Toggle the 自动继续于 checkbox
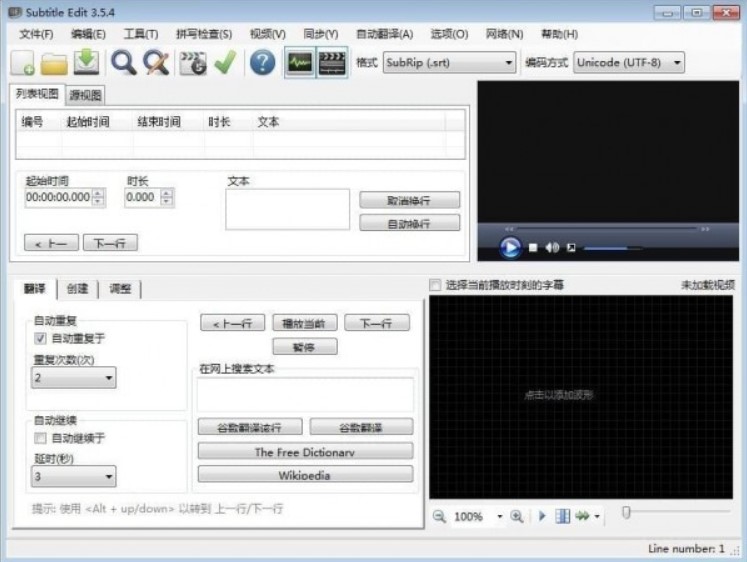 pos(41,438)
